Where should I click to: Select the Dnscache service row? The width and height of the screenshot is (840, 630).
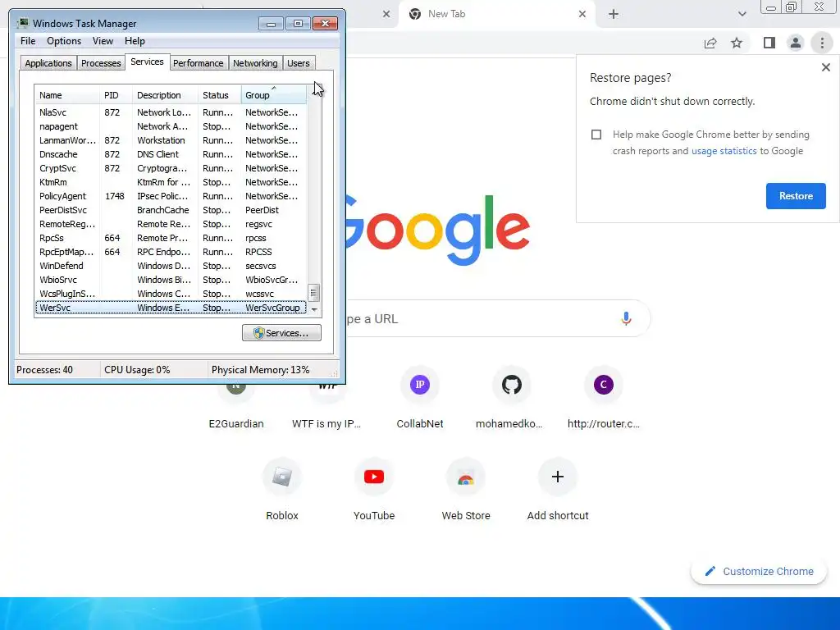pyautogui.click(x=171, y=154)
